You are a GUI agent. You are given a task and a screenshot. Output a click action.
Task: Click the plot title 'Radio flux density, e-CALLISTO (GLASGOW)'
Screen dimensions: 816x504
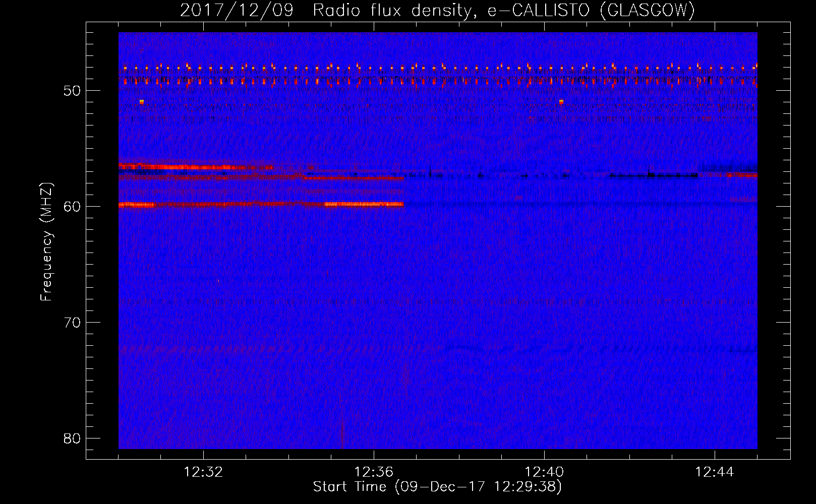point(504,10)
